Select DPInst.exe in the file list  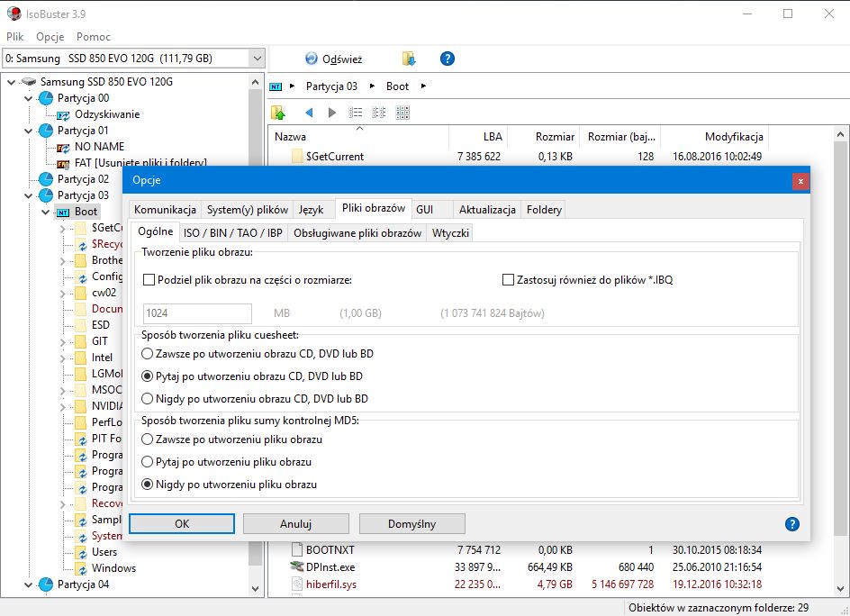click(330, 567)
